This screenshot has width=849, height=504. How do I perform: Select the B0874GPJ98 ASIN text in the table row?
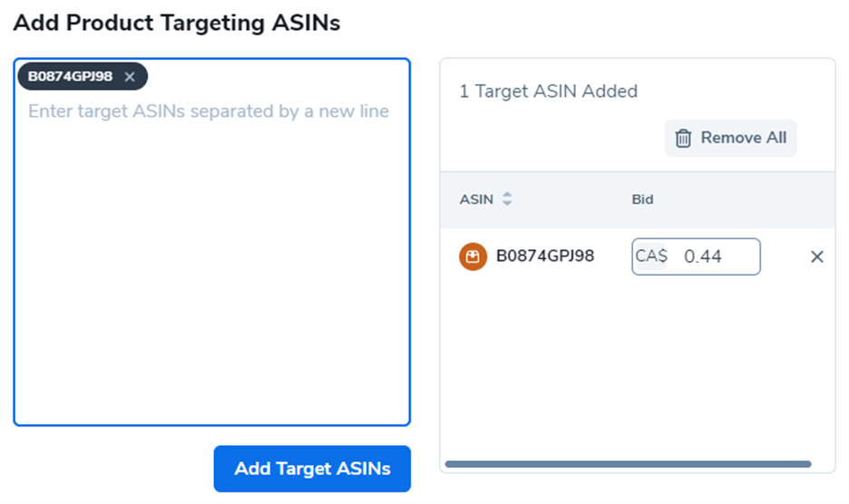(544, 257)
